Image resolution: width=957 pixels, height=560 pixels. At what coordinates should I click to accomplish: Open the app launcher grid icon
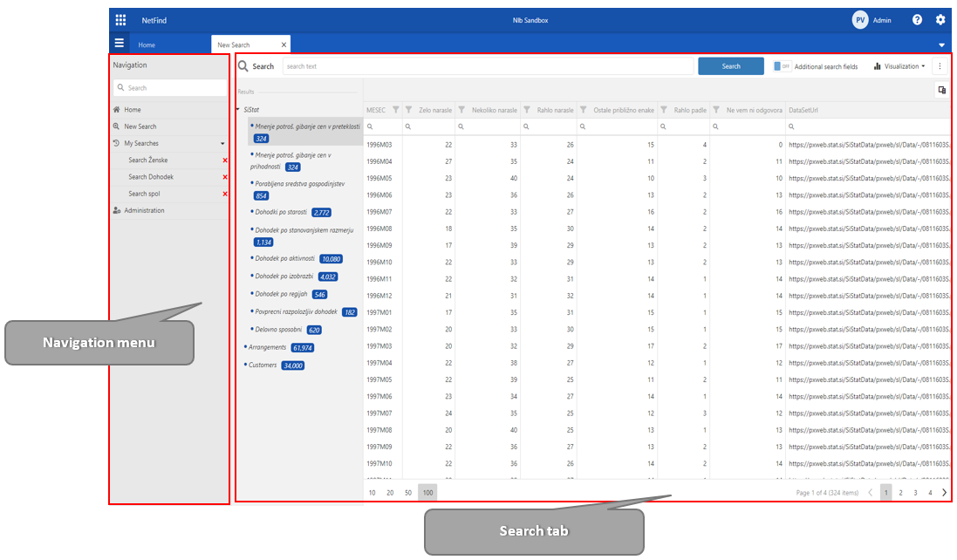coord(120,19)
